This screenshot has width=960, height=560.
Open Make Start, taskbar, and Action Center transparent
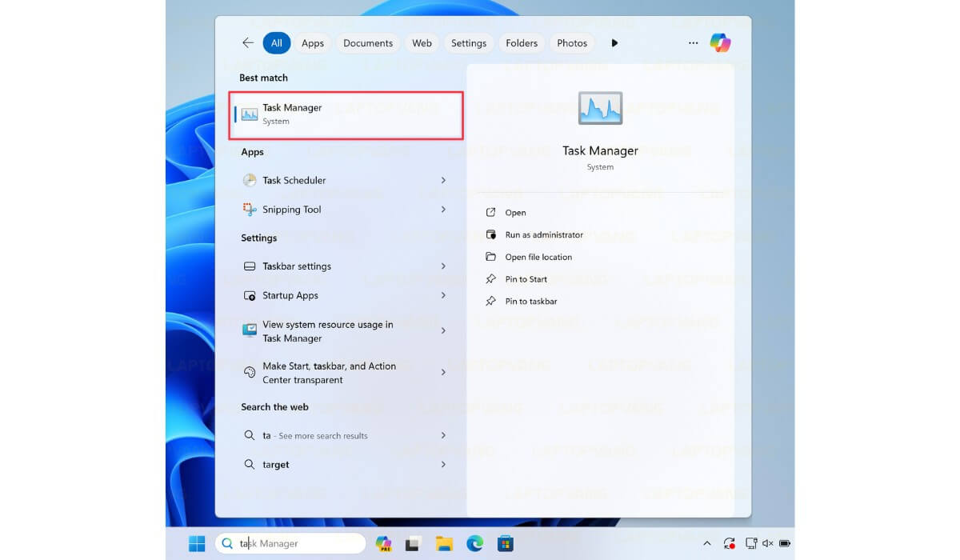[346, 373]
